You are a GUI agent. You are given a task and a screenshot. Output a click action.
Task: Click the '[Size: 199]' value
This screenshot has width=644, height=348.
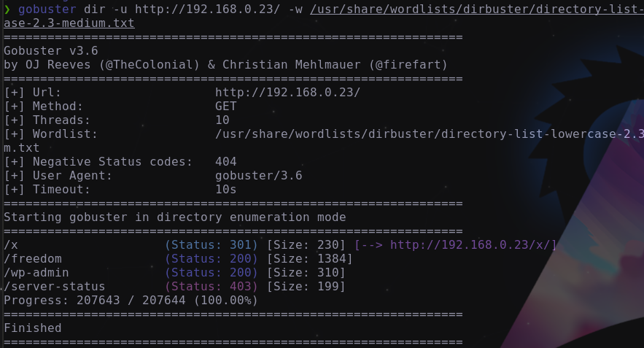(x=306, y=287)
